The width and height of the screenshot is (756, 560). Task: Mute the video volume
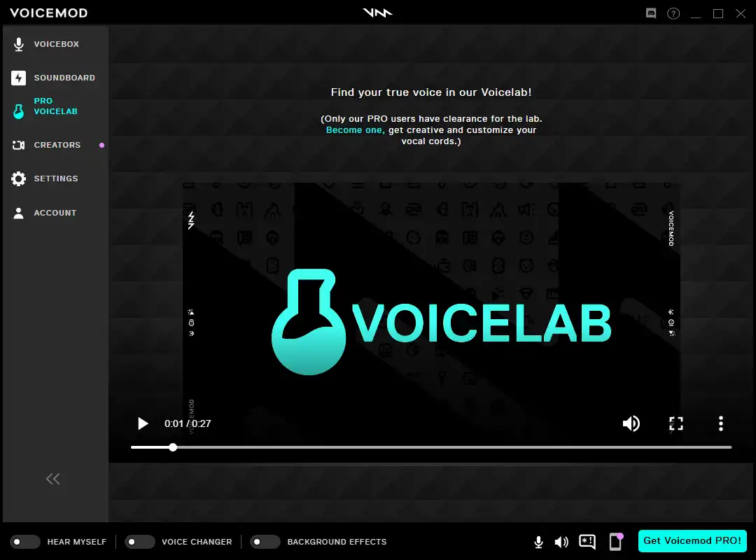(x=631, y=423)
